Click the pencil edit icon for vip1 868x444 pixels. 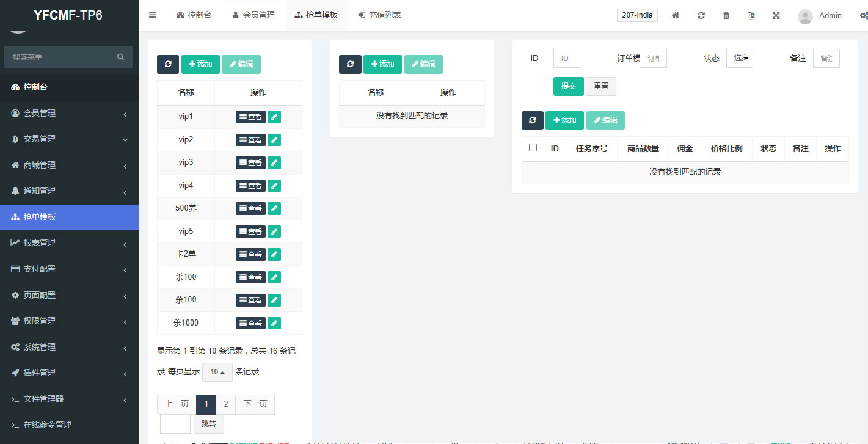tap(274, 117)
